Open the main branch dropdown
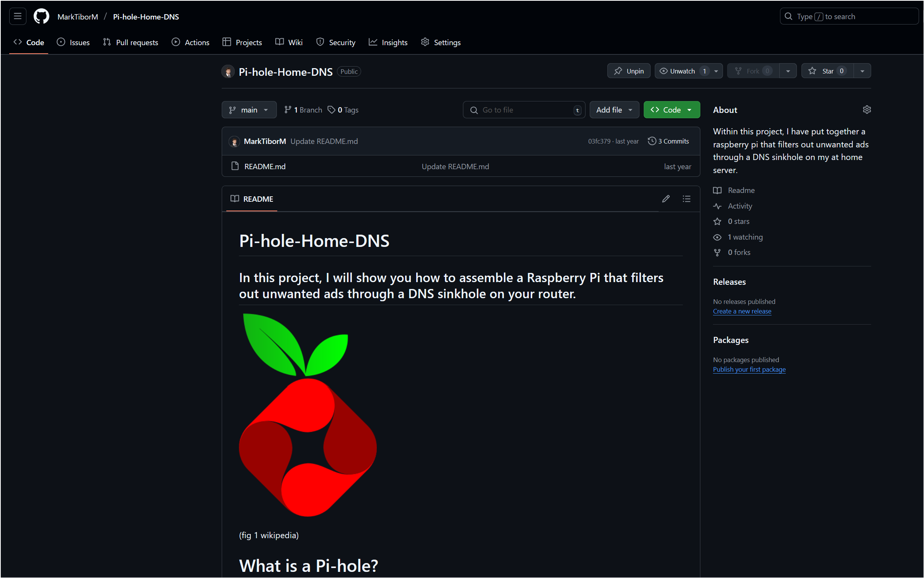 pos(249,110)
